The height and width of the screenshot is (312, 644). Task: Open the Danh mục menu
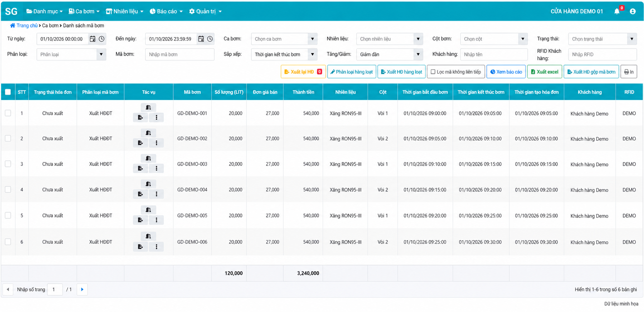(45, 11)
